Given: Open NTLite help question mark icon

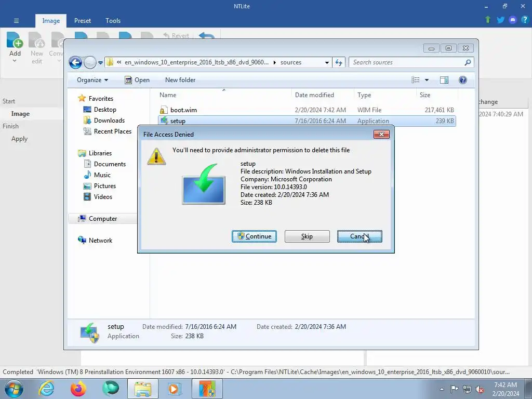Looking at the screenshot, I should [x=525, y=20].
